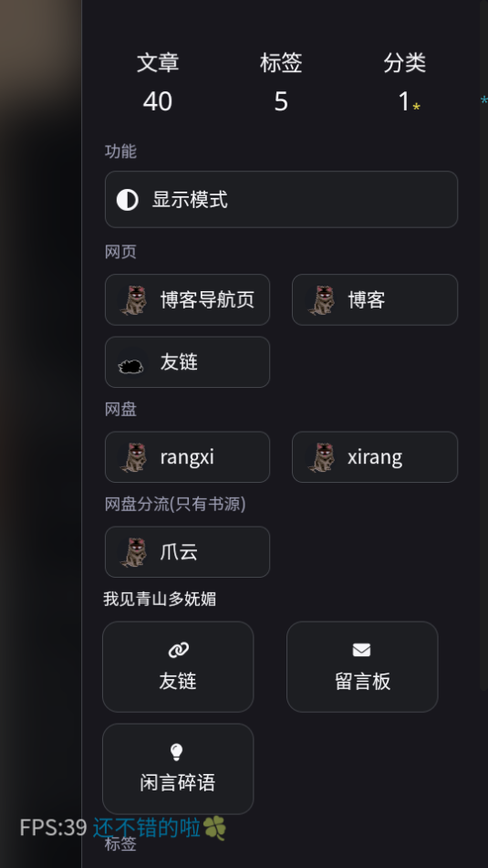The image size is (488, 868).
Task: Click the raccoon icon next to 博客
Action: click(x=321, y=300)
